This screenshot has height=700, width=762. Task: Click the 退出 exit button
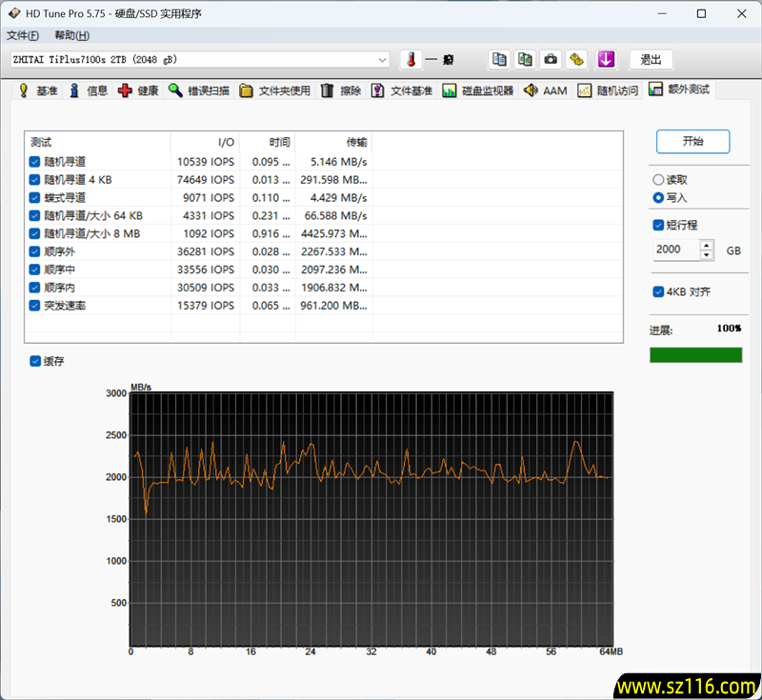point(651,59)
